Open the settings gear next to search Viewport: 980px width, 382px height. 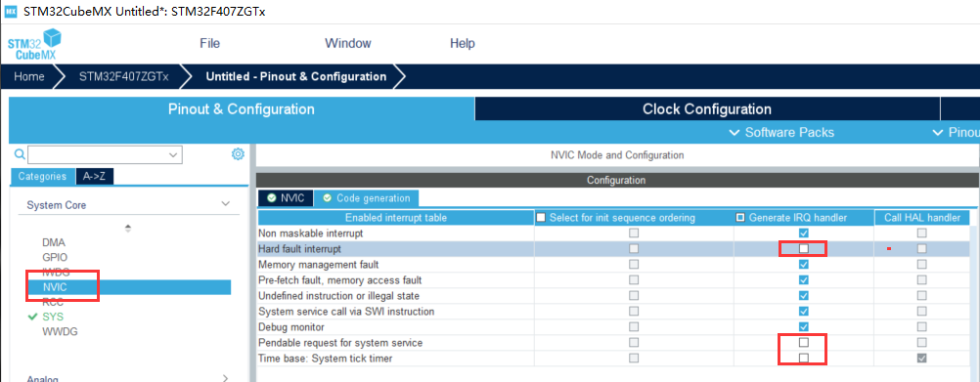click(238, 153)
